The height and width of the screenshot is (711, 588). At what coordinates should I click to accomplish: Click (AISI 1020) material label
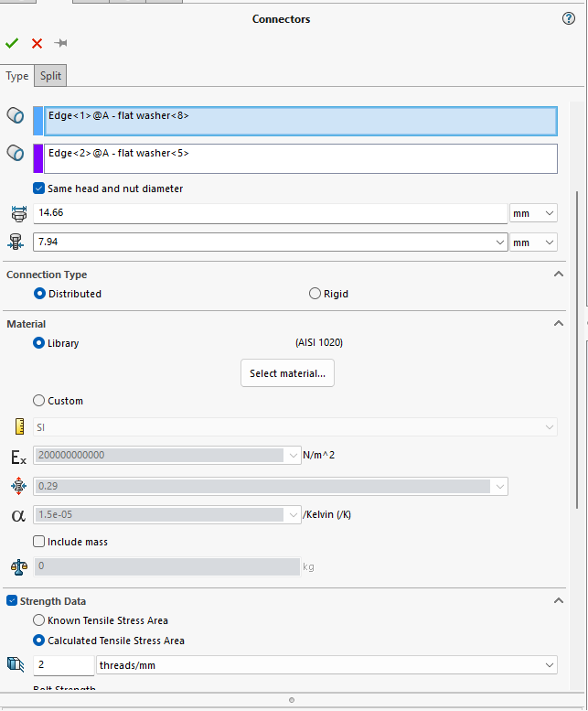point(319,342)
